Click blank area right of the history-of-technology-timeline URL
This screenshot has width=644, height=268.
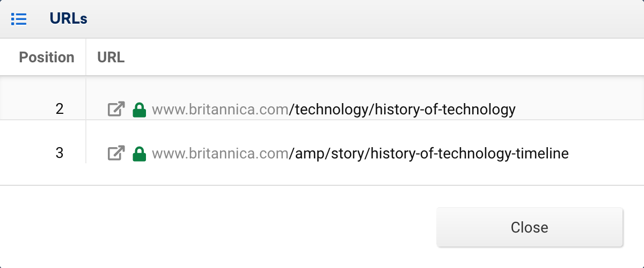point(605,154)
